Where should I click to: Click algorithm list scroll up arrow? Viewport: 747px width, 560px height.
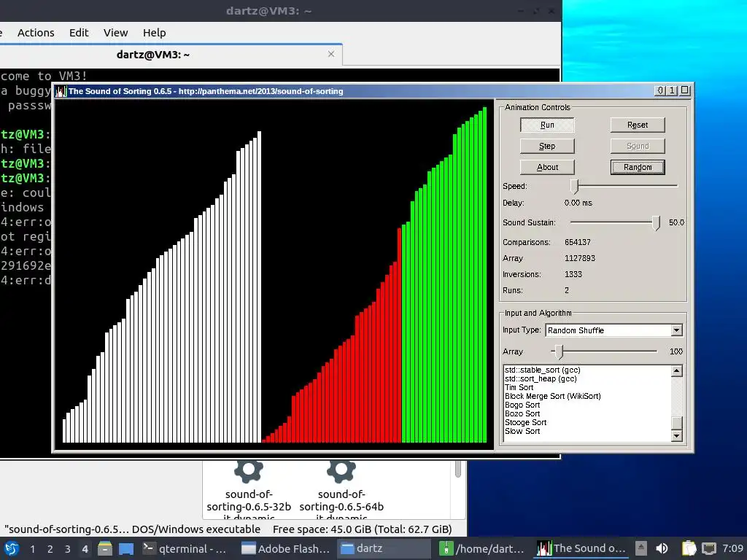click(x=676, y=371)
